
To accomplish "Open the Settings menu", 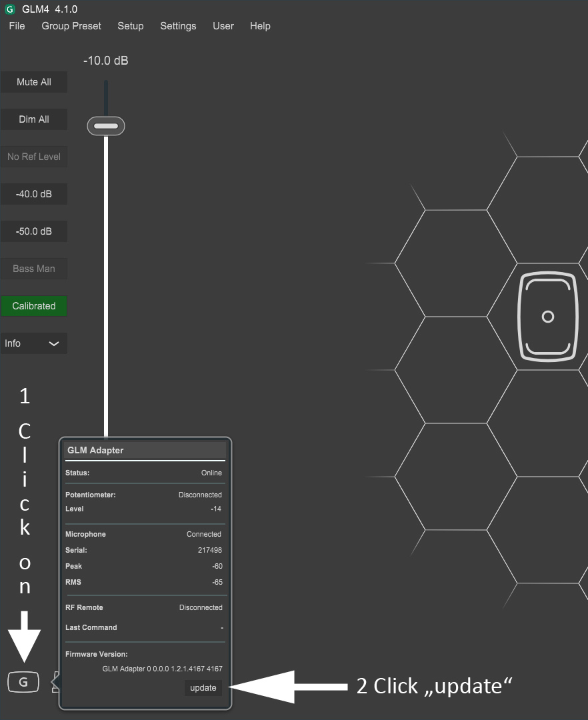I will pyautogui.click(x=178, y=26).
